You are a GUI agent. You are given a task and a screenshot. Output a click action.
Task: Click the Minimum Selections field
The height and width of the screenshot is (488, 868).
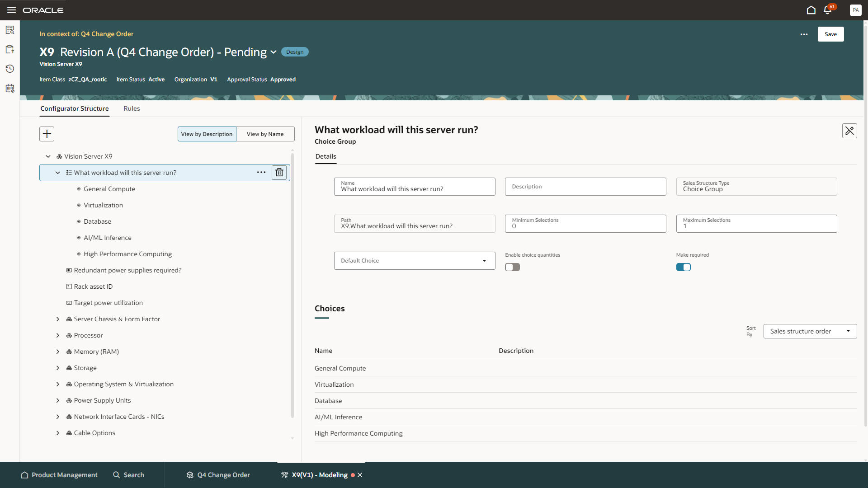(585, 224)
